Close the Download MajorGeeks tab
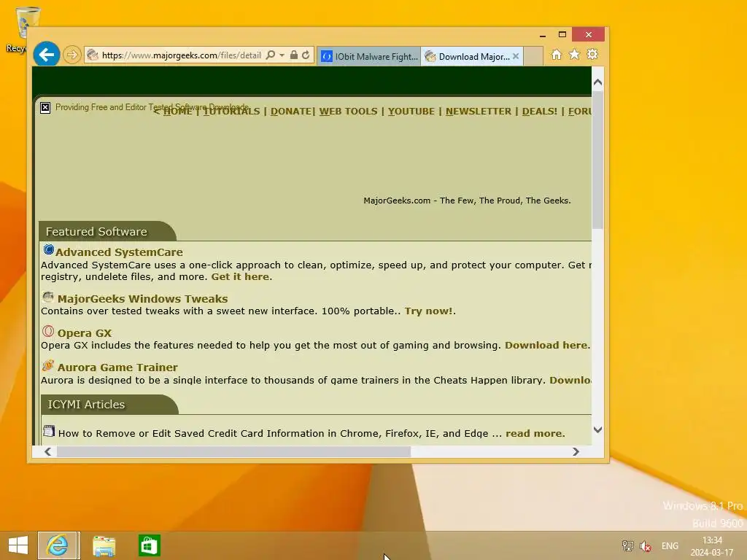 pyautogui.click(x=516, y=56)
